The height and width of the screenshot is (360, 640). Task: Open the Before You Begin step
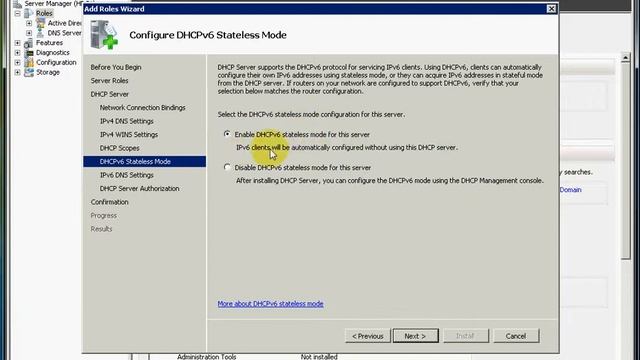[116, 67]
